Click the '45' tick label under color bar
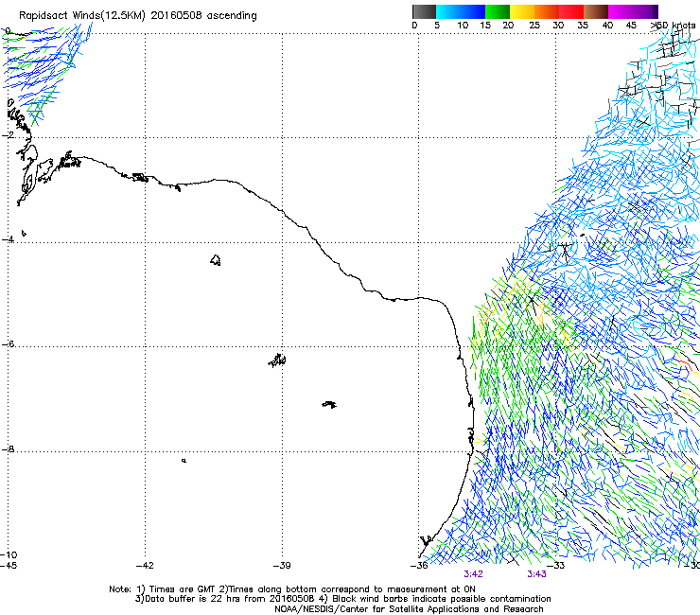This screenshot has width=700, height=615. [x=631, y=26]
